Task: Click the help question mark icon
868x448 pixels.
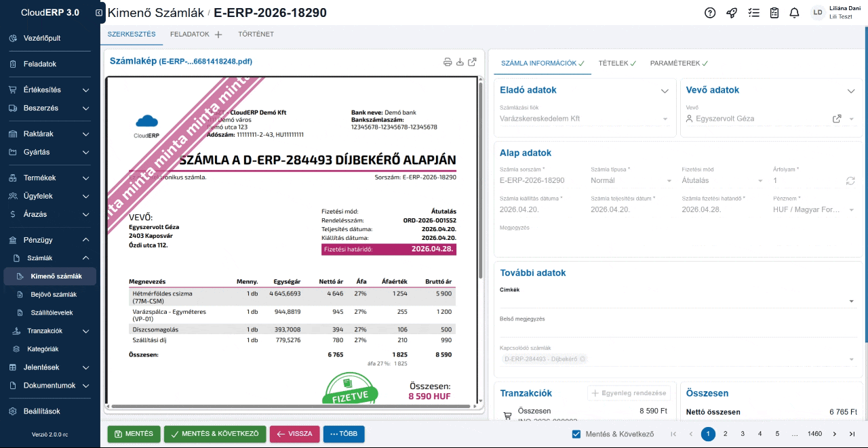Action: tap(709, 13)
